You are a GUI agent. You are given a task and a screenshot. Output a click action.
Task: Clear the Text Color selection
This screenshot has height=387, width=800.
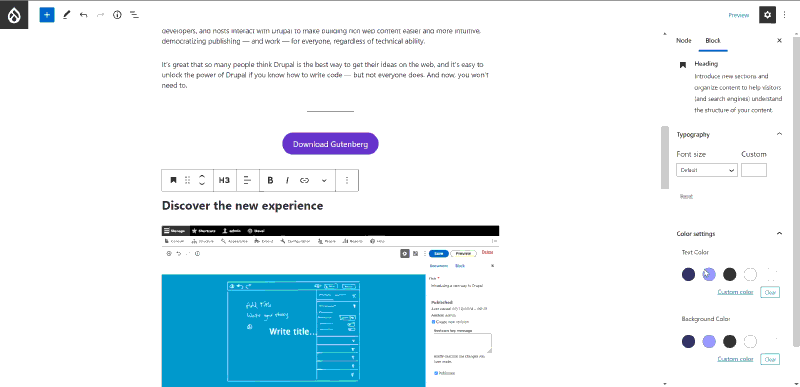tap(770, 292)
